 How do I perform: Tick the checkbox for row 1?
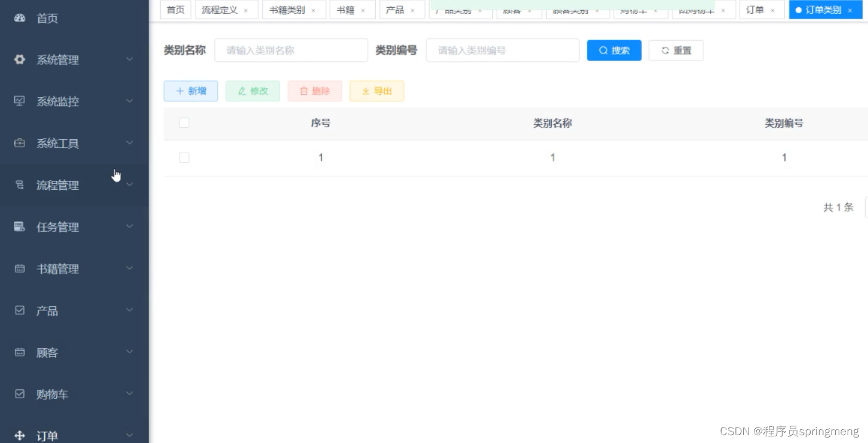(184, 158)
